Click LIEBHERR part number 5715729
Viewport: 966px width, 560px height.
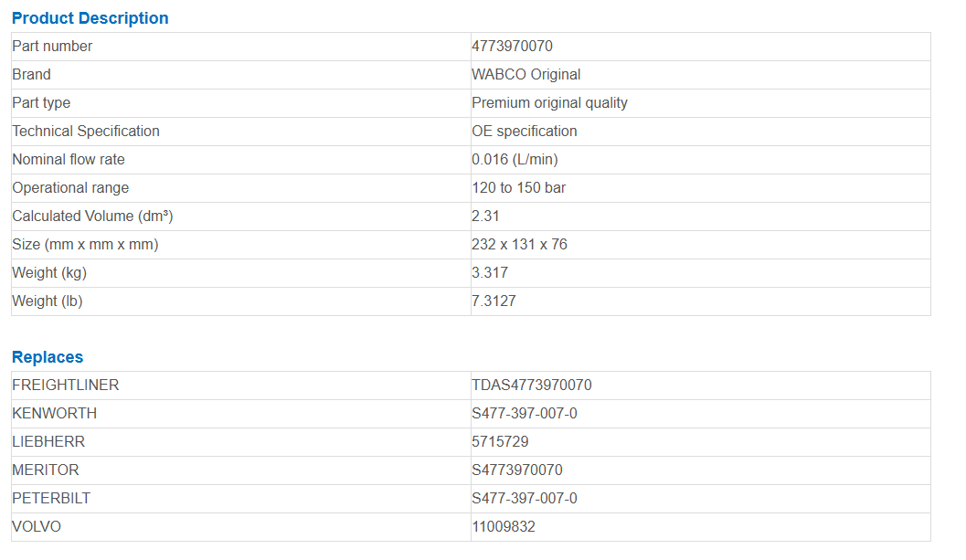(x=500, y=442)
